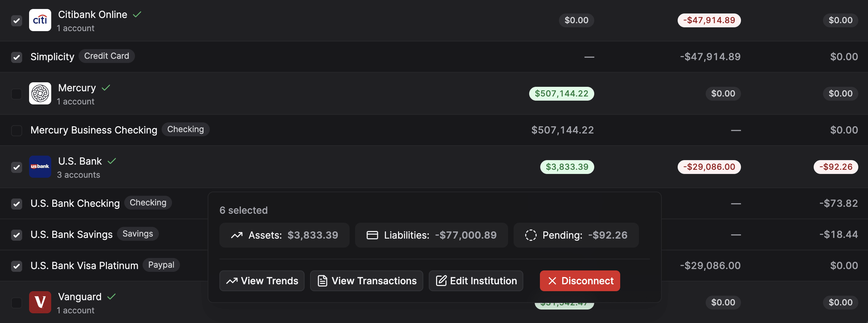Click the red Disconnect button
Screen dimensions: 868x323
coord(580,281)
